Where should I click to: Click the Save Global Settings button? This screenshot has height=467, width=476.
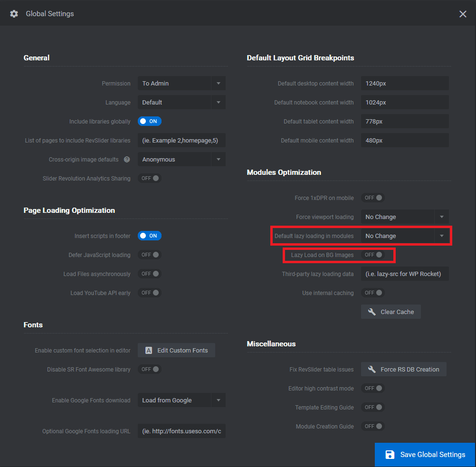click(425, 455)
